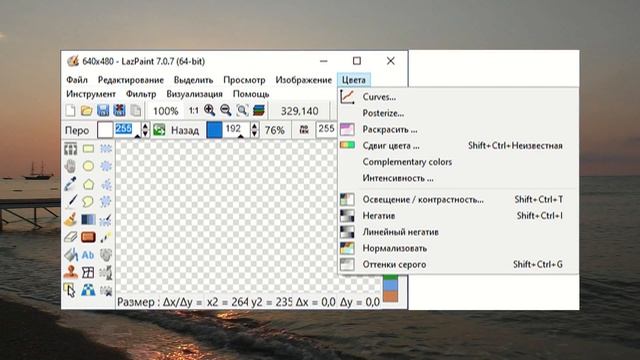Open the layers stack icon in the toolbar
Image resolution: width=640 pixels, height=360 pixels.
pos(259,110)
